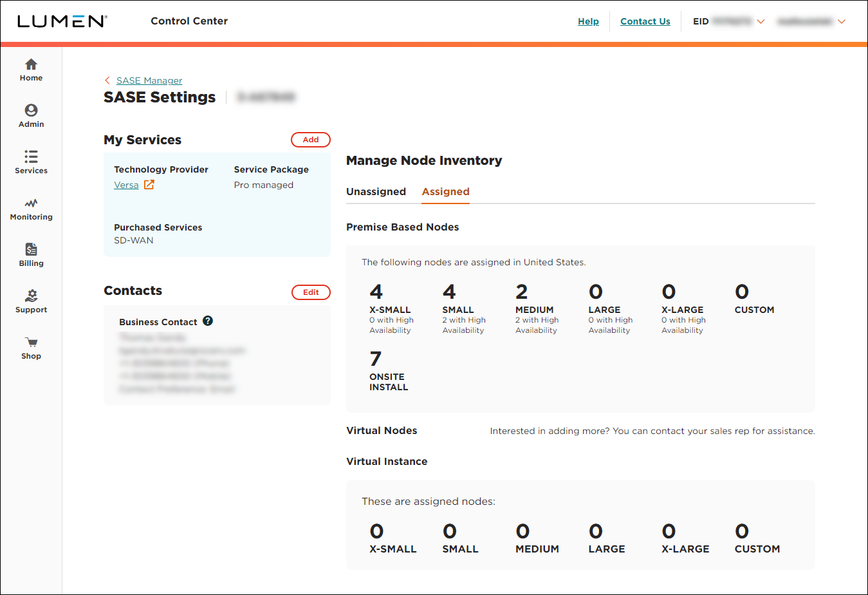Go back via SASE Manager link
This screenshot has height=595, width=868.
tap(149, 80)
